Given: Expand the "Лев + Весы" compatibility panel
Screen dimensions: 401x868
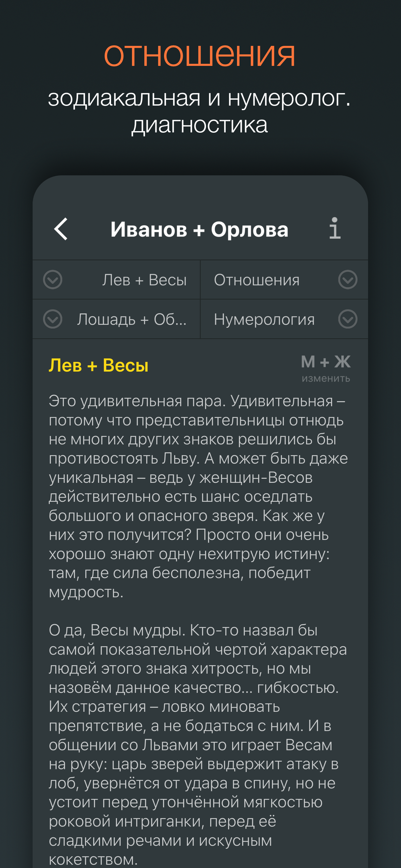Looking at the screenshot, I should [53, 280].
